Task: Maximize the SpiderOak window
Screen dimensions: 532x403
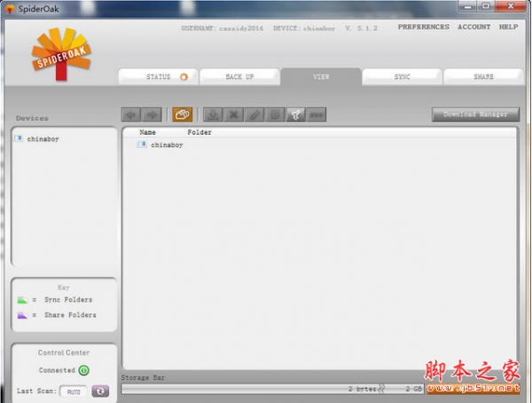Action: coord(487,6)
